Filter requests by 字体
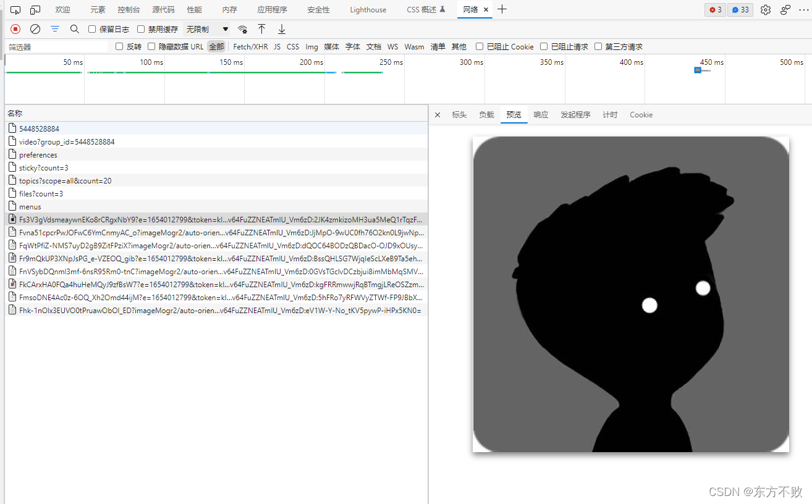 [x=353, y=46]
